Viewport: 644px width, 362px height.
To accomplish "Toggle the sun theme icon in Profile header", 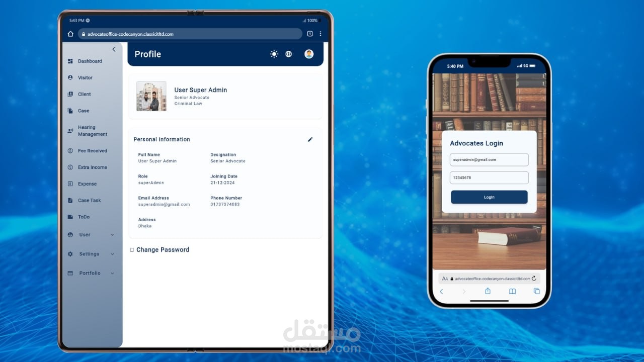I will [x=274, y=54].
